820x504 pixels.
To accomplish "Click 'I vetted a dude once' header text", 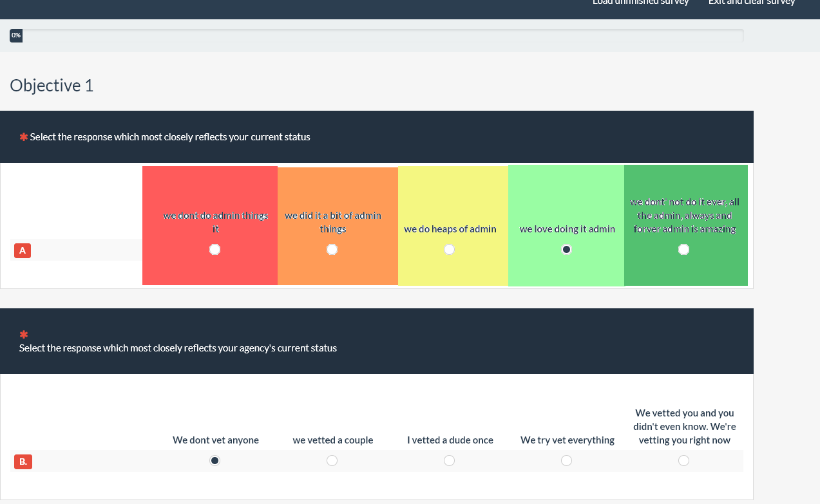I will (x=450, y=440).
